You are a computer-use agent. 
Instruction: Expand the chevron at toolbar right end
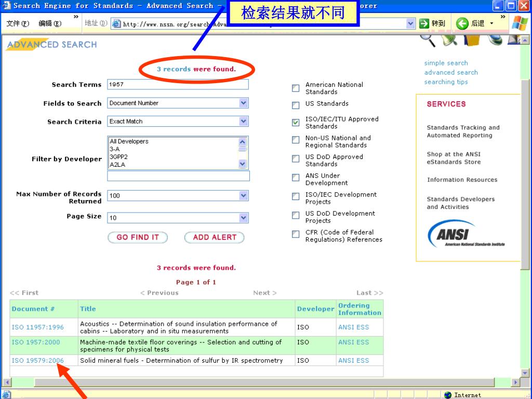pyautogui.click(x=503, y=16)
